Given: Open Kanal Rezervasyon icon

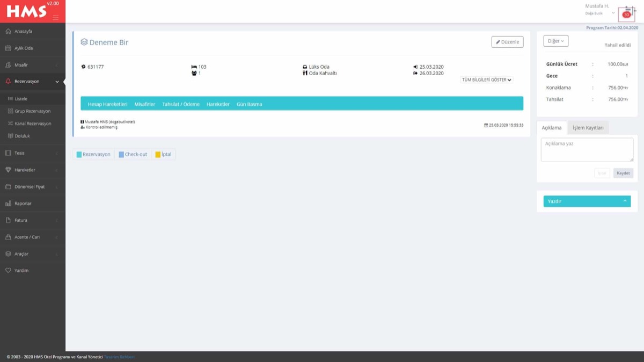Looking at the screenshot, I should (10, 124).
